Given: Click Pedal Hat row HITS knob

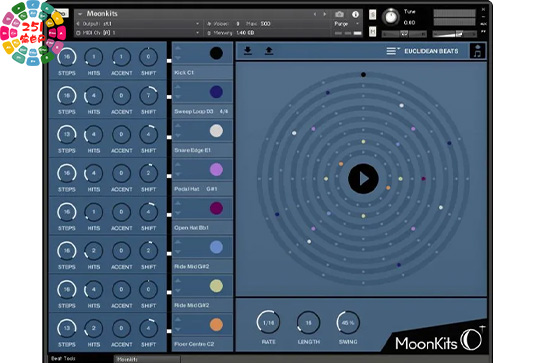Looking at the screenshot, I should coord(94,173).
